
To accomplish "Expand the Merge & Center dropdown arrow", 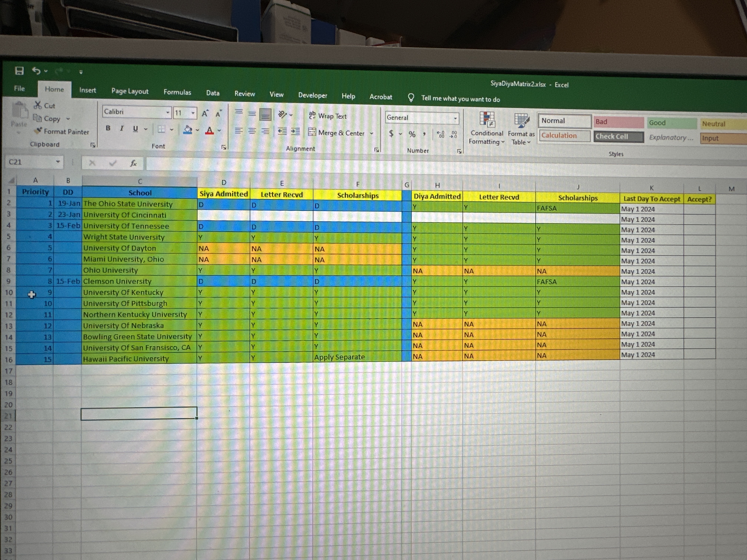I will pos(371,133).
